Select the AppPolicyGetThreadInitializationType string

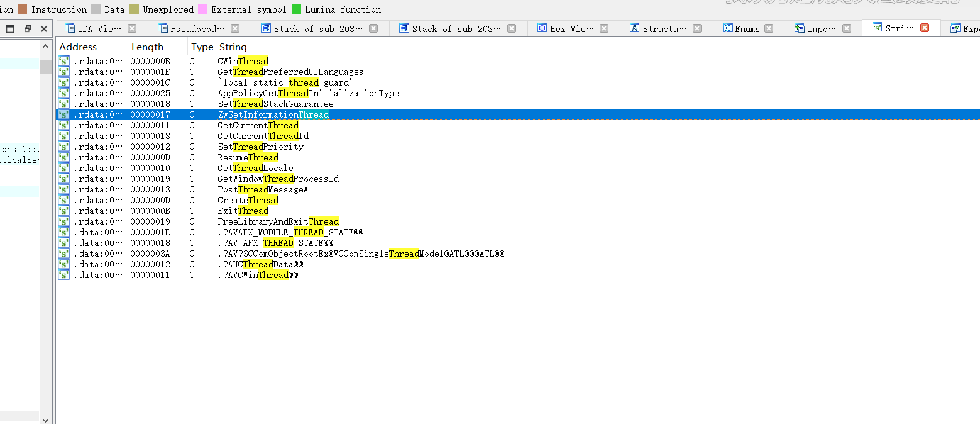coord(518,93)
